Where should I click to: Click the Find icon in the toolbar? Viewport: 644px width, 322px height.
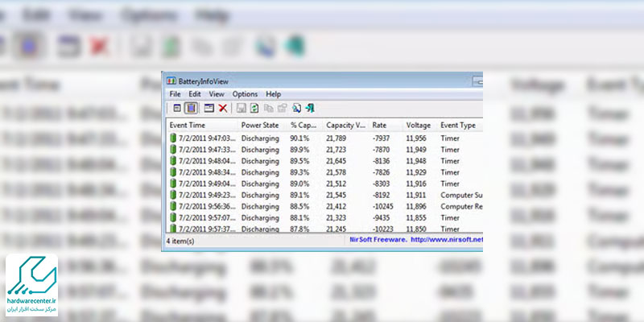pyautogui.click(x=295, y=108)
